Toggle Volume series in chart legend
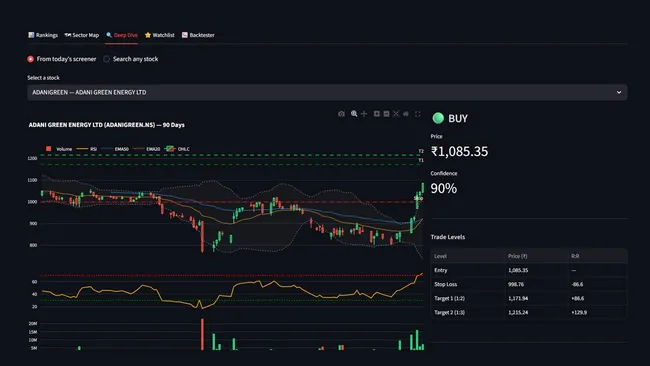The width and height of the screenshot is (650, 366). (x=58, y=149)
